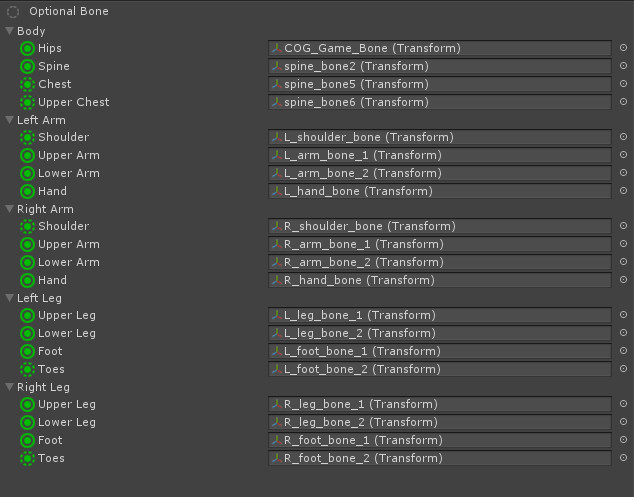Open picker beside L_foot_bone_1 field
The image size is (634, 497).
(623, 351)
